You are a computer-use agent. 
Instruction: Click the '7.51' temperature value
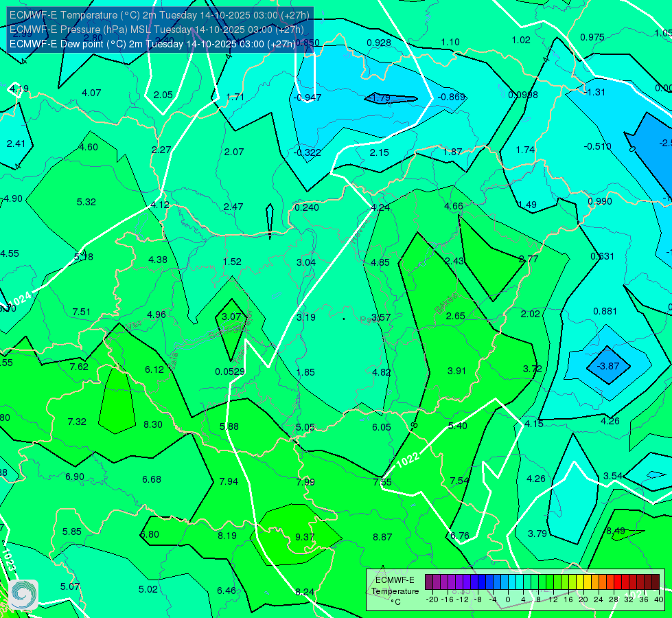coord(82,312)
